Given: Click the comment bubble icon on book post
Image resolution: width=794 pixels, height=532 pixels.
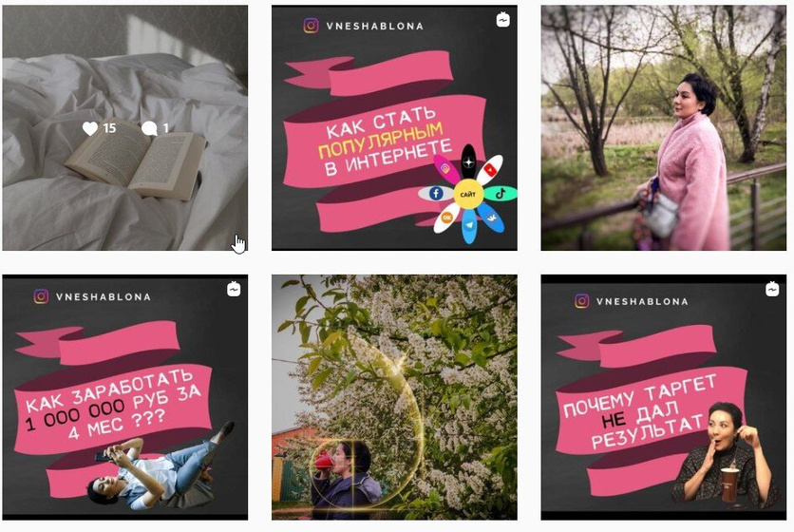Looking at the screenshot, I should (149, 128).
